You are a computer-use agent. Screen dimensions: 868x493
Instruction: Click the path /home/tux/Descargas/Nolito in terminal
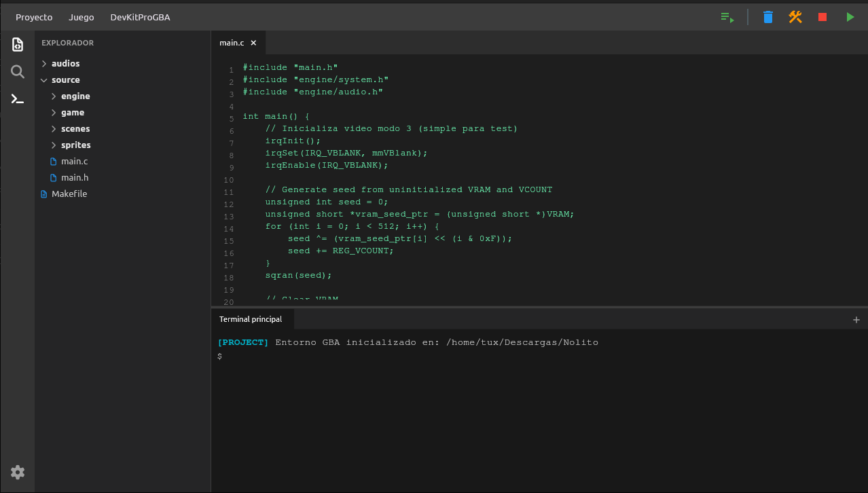522,343
